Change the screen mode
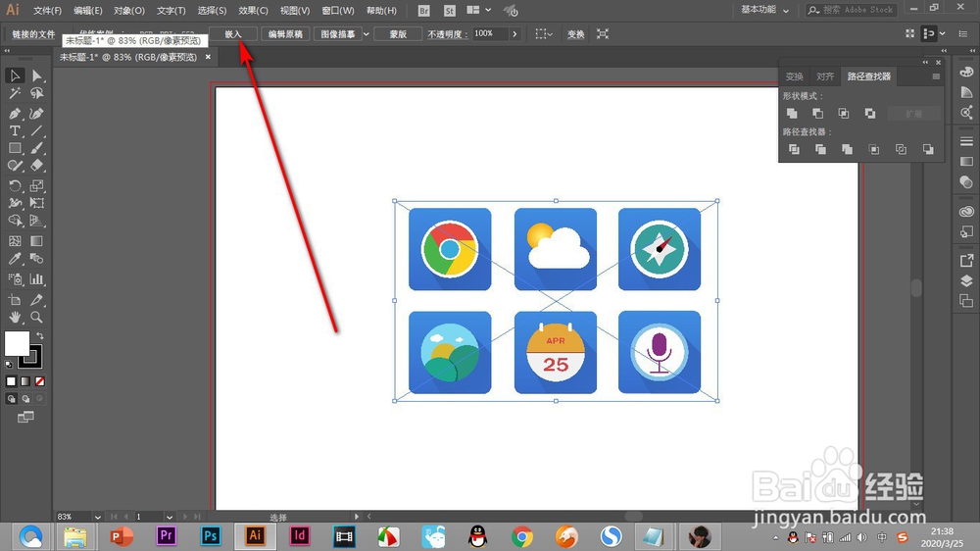This screenshot has height=551, width=980. point(25,417)
